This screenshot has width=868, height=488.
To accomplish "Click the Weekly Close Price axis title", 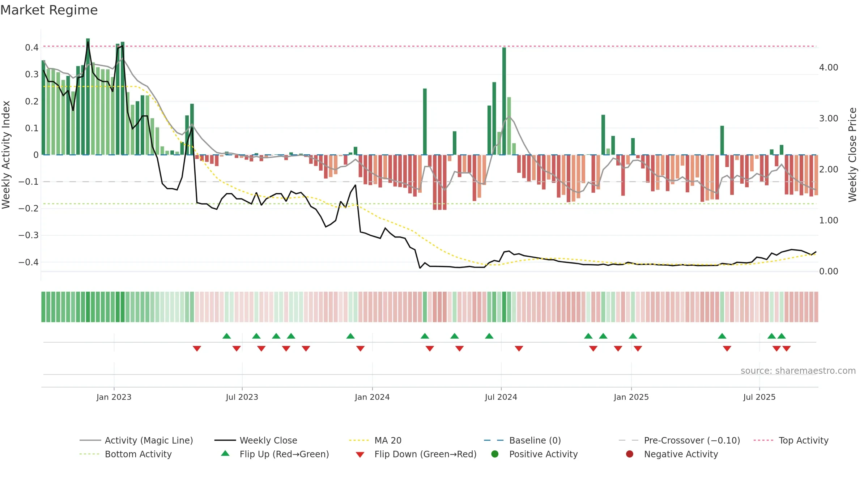I will (852, 155).
